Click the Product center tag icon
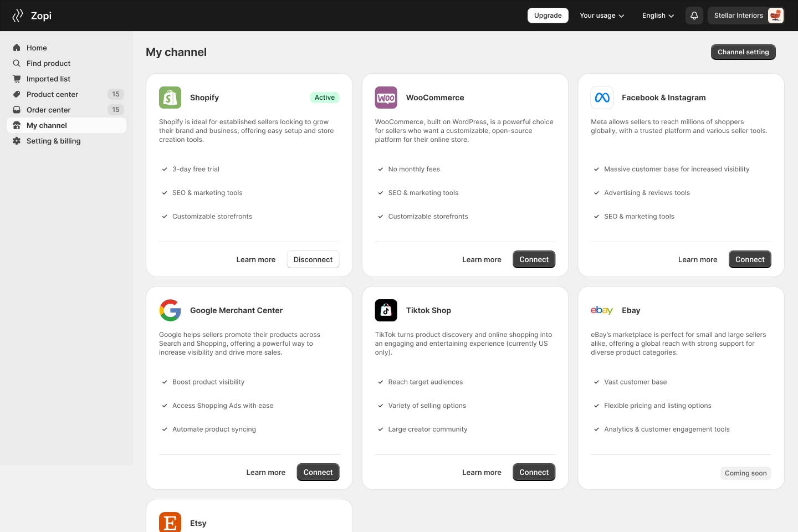 [17, 94]
